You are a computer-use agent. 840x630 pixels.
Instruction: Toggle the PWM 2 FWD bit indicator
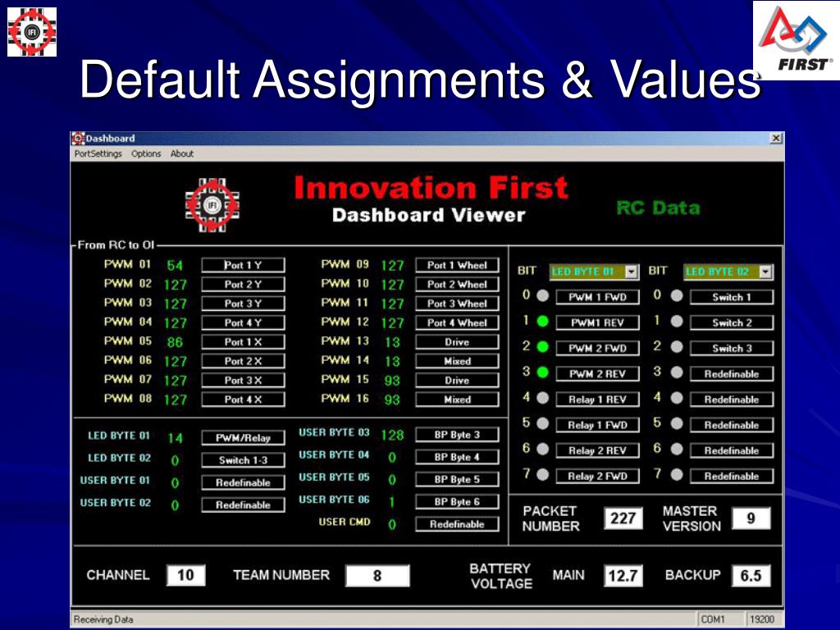[543, 347]
